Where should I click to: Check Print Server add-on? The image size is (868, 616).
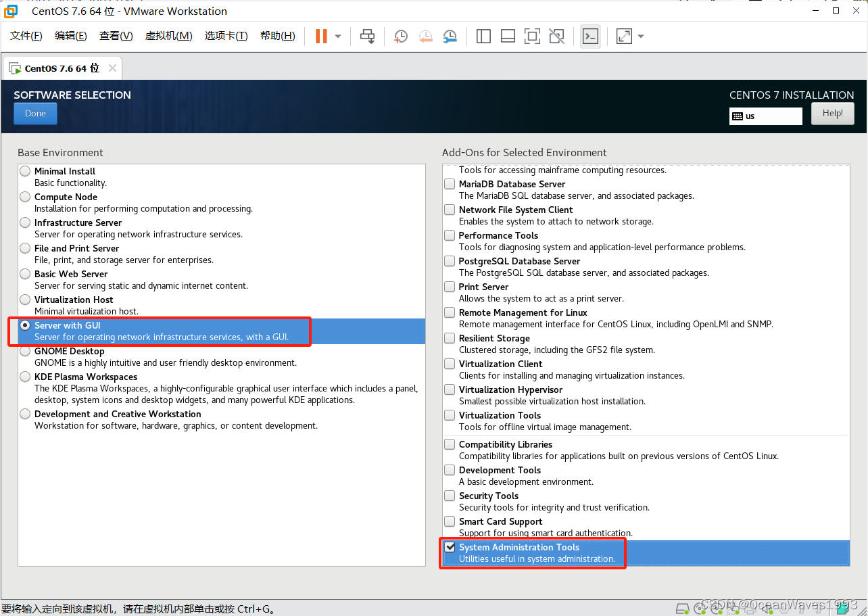tap(450, 287)
